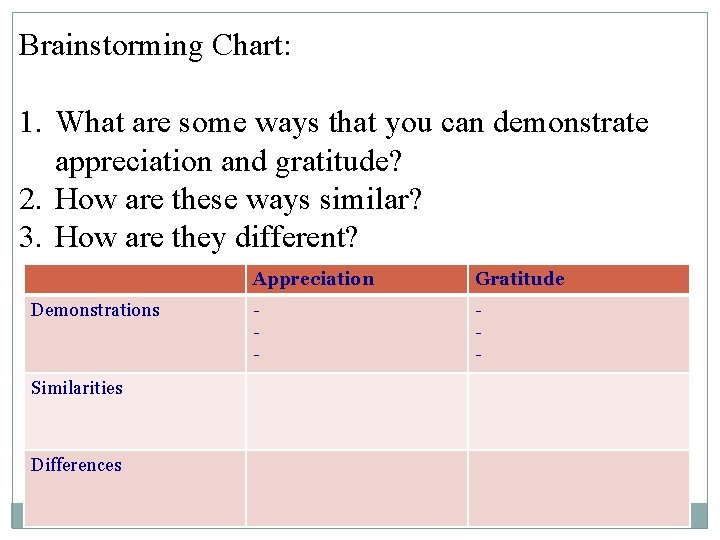Click the Demonstrations row label
This screenshot has width=720, height=540.
coord(95,310)
